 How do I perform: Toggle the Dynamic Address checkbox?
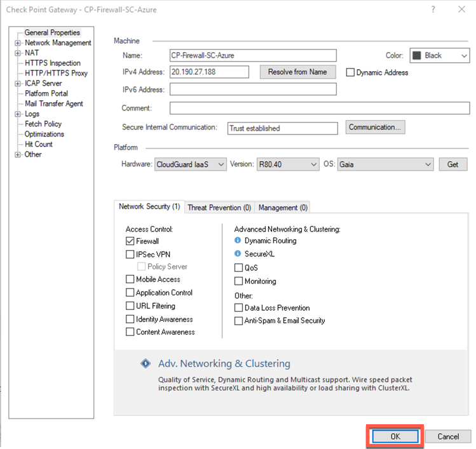(350, 72)
